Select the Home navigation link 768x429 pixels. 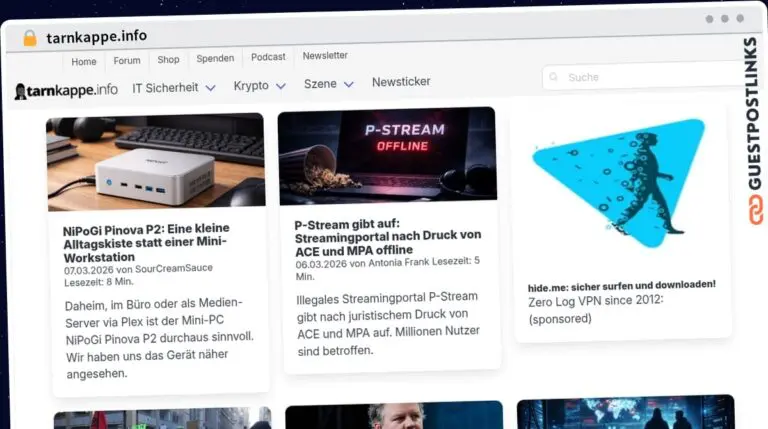[84, 62]
